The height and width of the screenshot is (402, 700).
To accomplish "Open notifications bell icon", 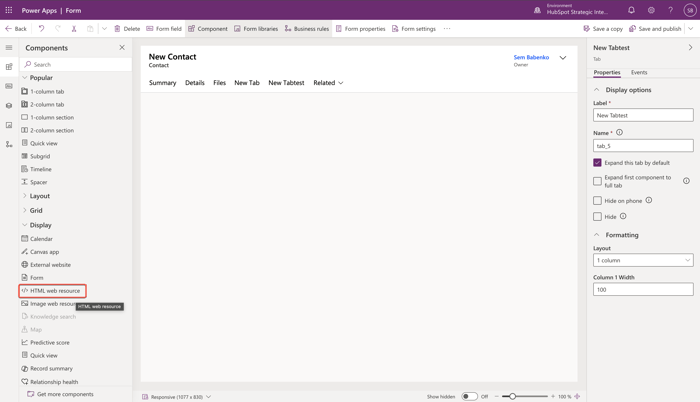I will 631,10.
